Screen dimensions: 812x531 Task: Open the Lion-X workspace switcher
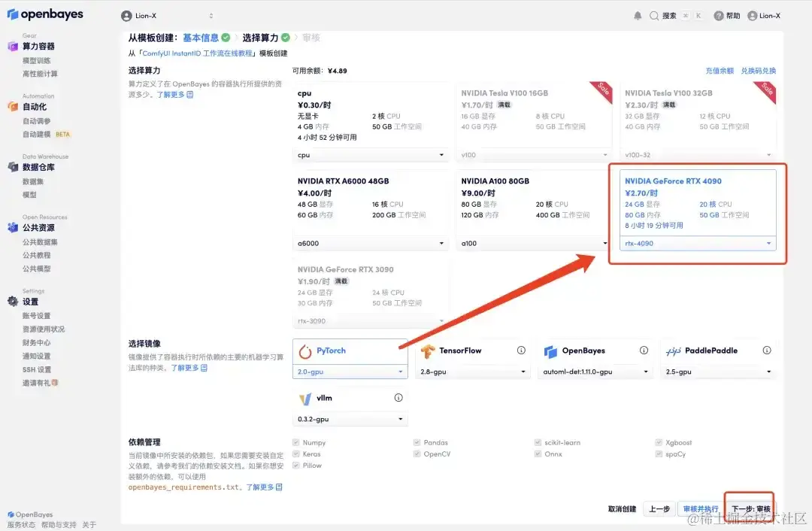coord(167,16)
